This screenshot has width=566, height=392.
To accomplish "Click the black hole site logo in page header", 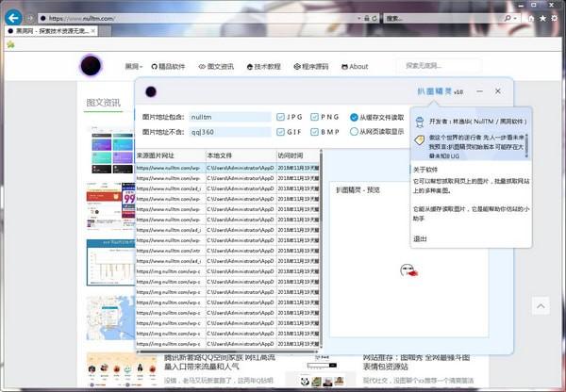I will click(91, 66).
